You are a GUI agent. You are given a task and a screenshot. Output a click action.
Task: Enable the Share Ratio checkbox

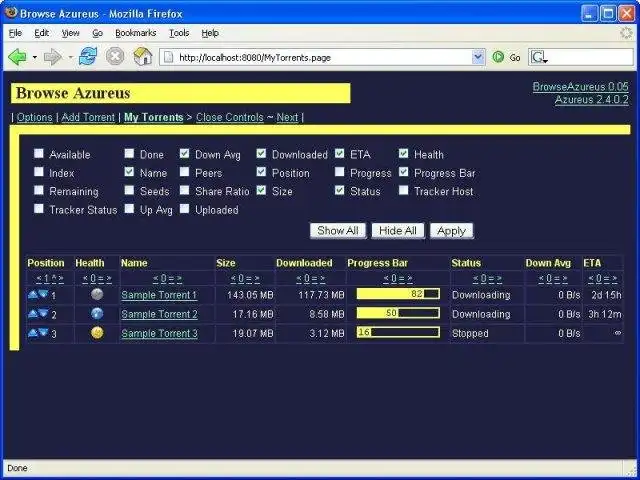[x=184, y=190]
